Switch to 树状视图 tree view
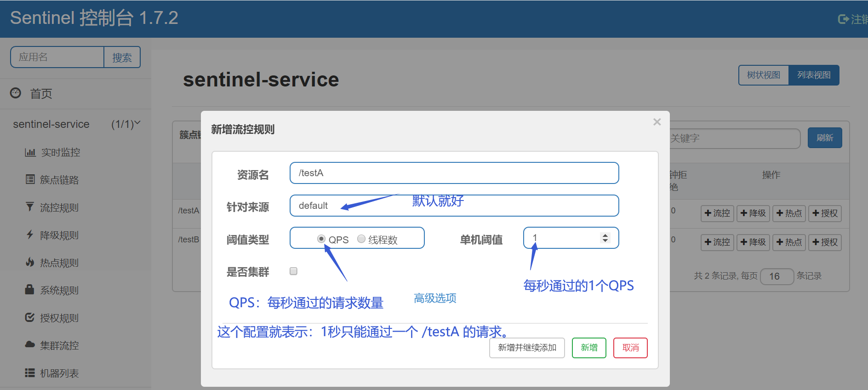 (x=764, y=75)
